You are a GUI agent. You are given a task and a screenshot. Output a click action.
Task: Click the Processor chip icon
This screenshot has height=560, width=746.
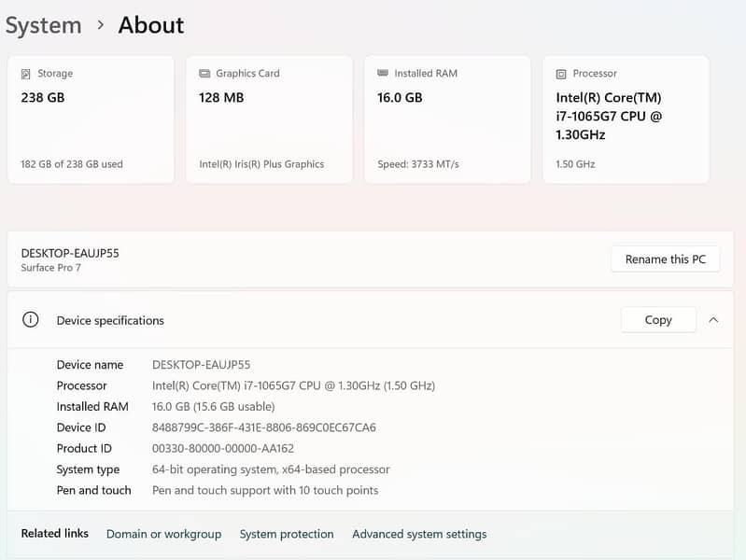[x=561, y=74]
